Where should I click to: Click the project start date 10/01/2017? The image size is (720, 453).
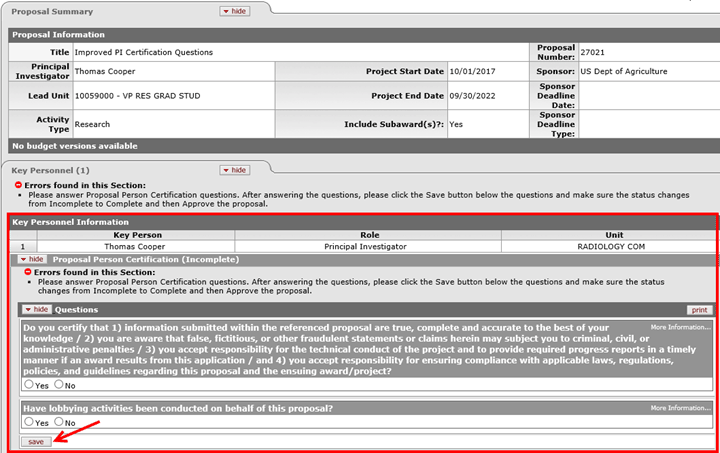tap(472, 71)
